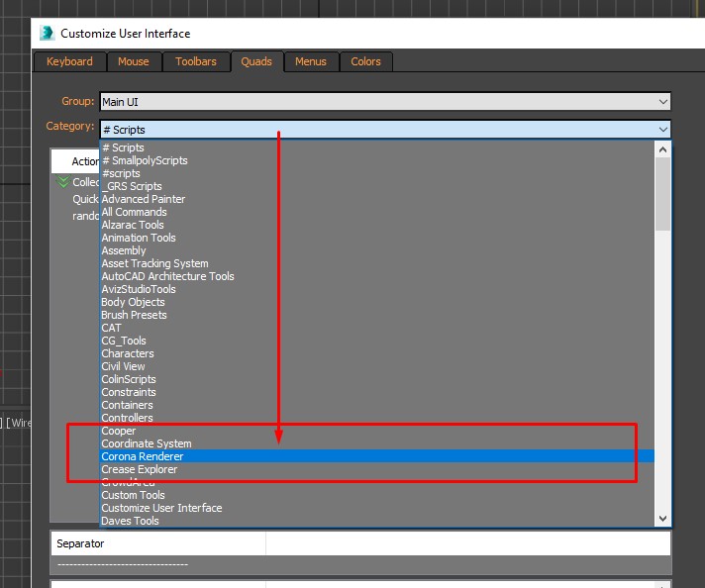Click the green double-chevron icon in action list
The height and width of the screenshot is (588, 705).
(x=62, y=182)
